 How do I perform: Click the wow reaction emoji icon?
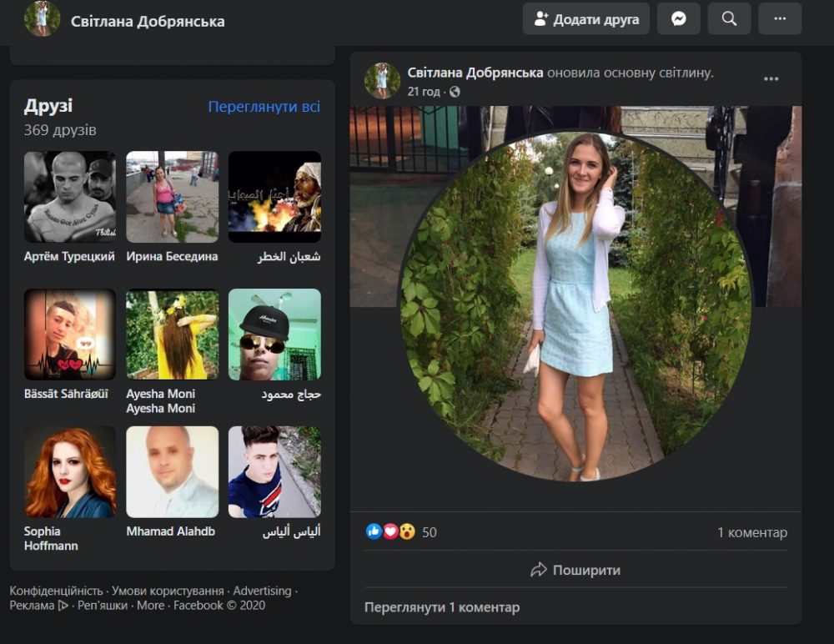click(407, 531)
